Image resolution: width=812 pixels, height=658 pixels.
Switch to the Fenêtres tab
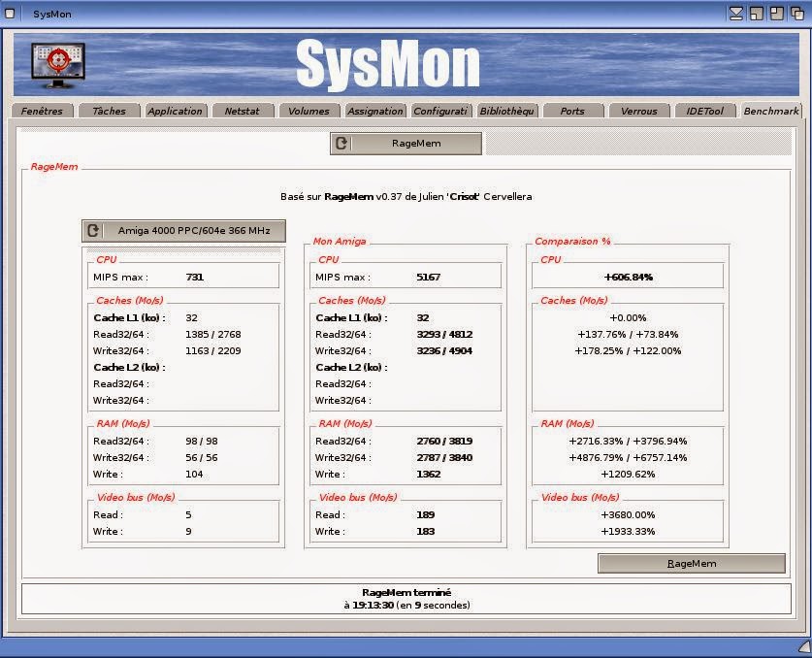click(x=42, y=111)
